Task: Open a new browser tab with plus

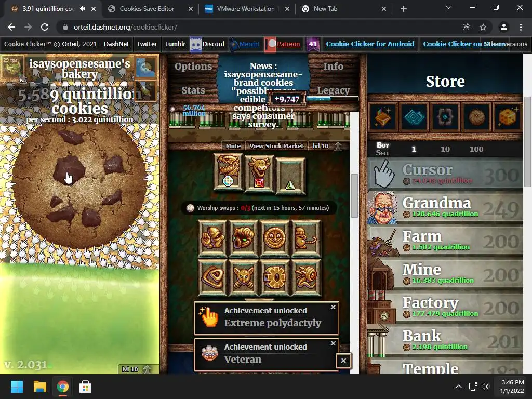Action: pos(403,9)
